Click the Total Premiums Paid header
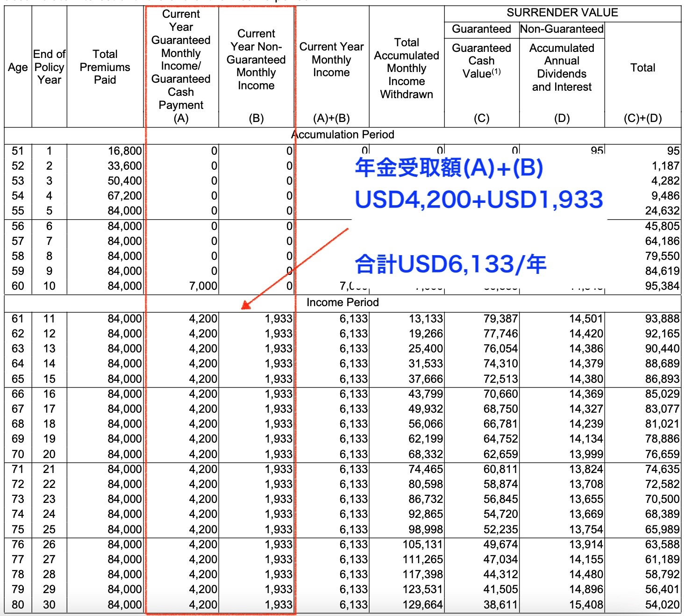Screen dimensions: 685x616 click(x=105, y=67)
